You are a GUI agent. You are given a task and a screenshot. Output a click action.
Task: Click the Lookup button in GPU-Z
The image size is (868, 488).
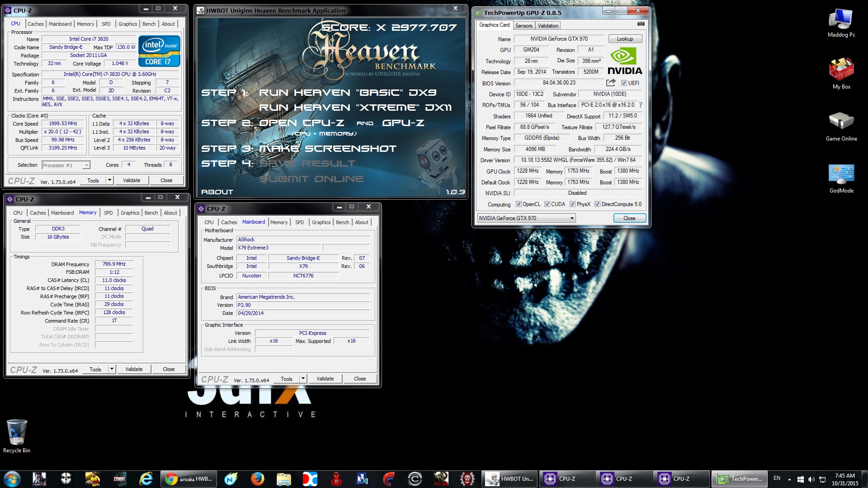(625, 39)
